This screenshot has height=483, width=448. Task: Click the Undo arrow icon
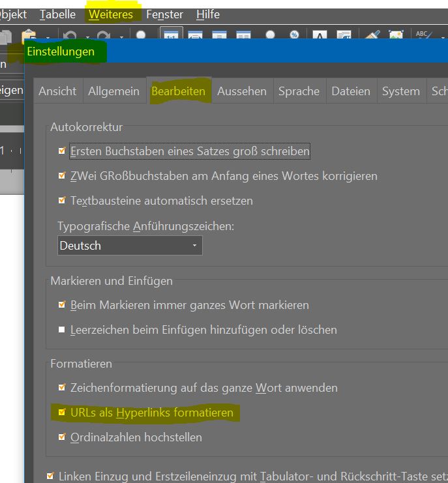70,36
